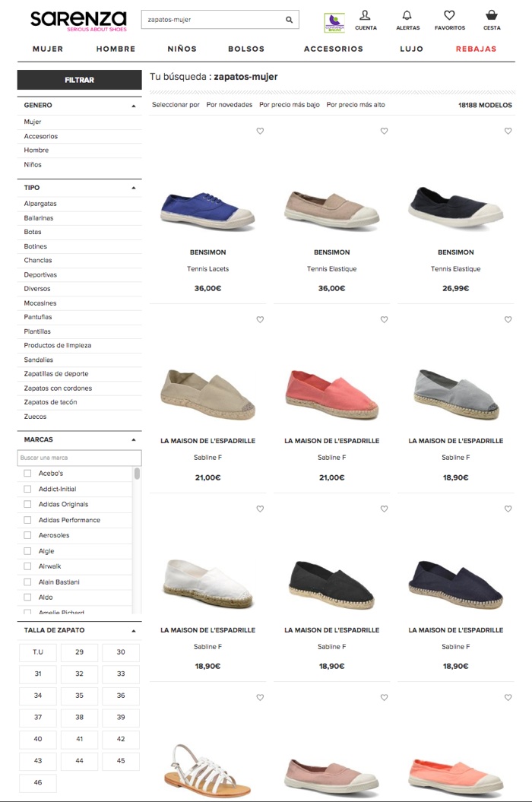The width and height of the screenshot is (532, 802).
Task: Filter by Zapatos de tacón
Action: (x=50, y=403)
